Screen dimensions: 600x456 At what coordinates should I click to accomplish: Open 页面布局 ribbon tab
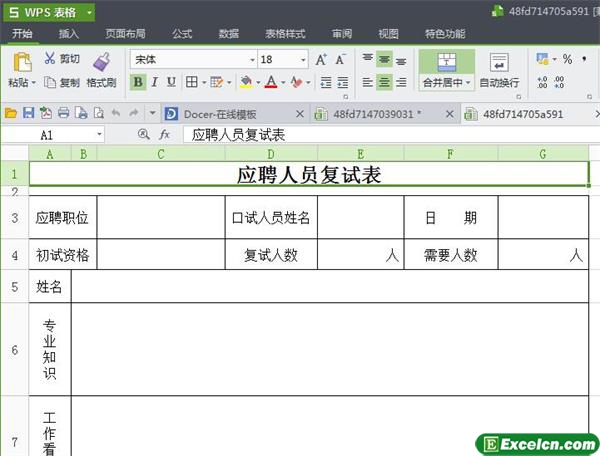coord(125,34)
